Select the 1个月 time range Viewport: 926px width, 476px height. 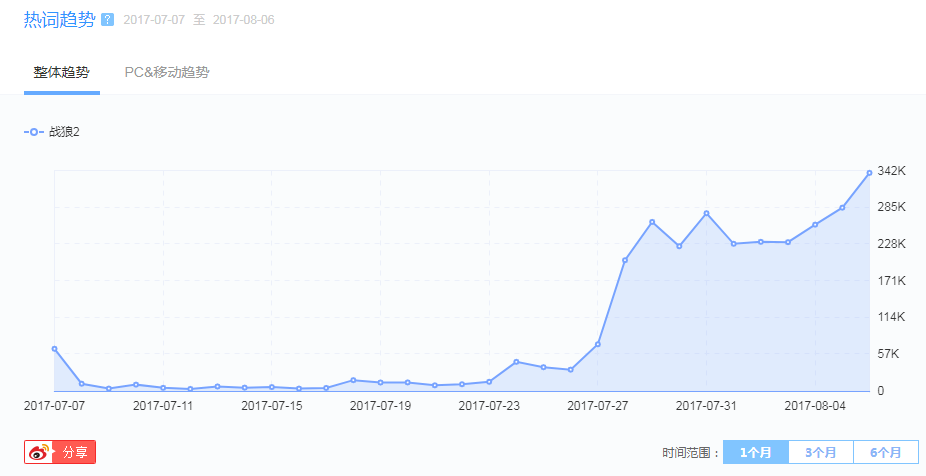click(x=756, y=452)
